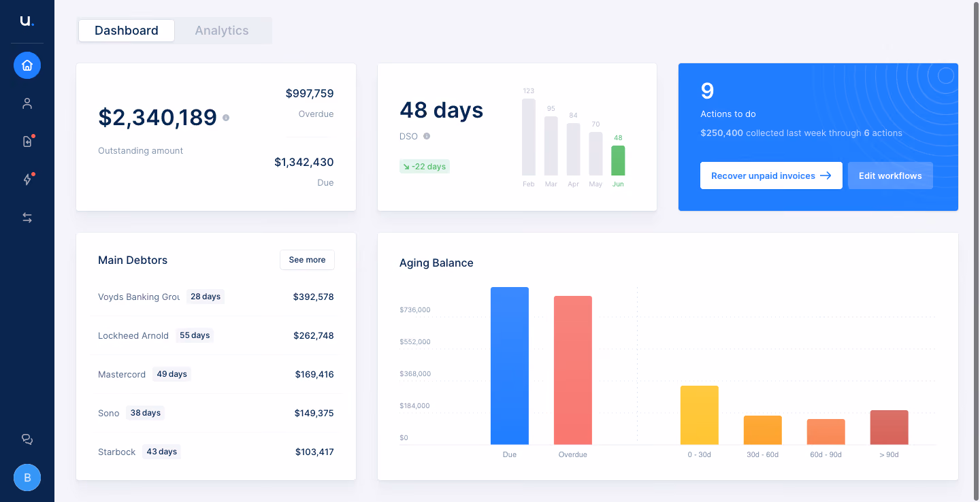Click the 49 days badge
Image resolution: width=980 pixels, height=502 pixels.
click(171, 374)
